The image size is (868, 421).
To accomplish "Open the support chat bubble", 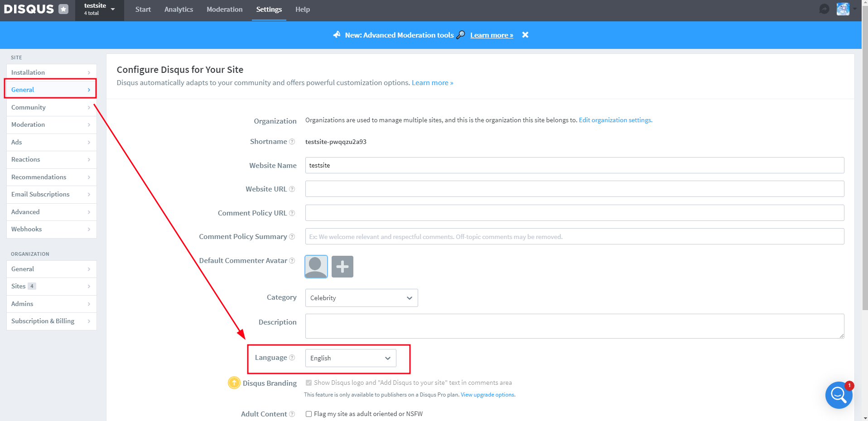I will pos(839,395).
